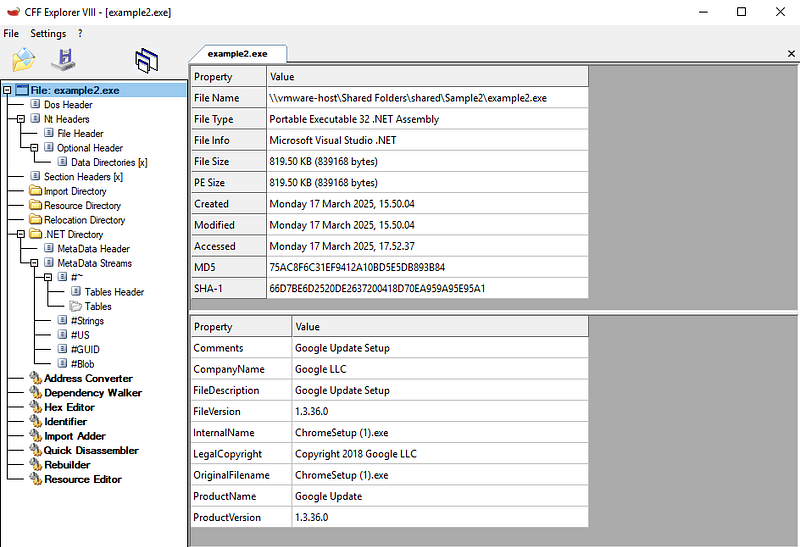Click the #Blob stream icon
This screenshot has width=800, height=547.
(62, 363)
